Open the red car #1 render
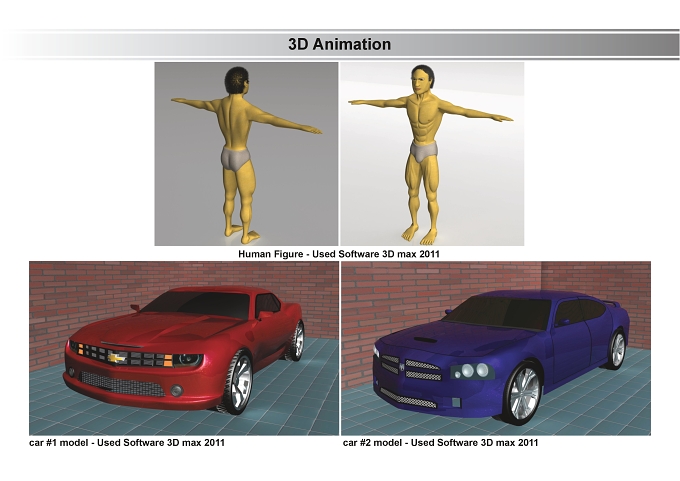680x481 pixels. point(184,348)
